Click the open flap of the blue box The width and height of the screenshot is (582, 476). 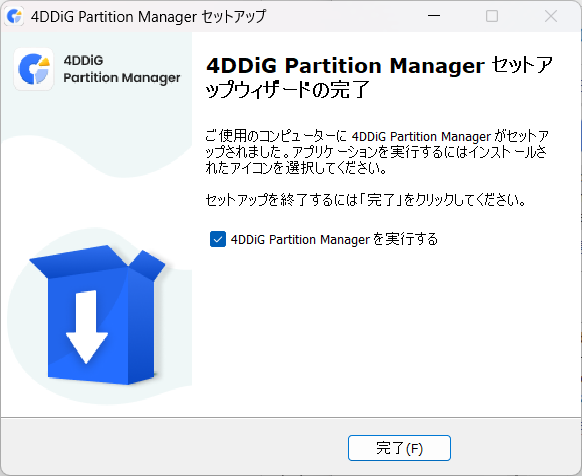pos(147,264)
